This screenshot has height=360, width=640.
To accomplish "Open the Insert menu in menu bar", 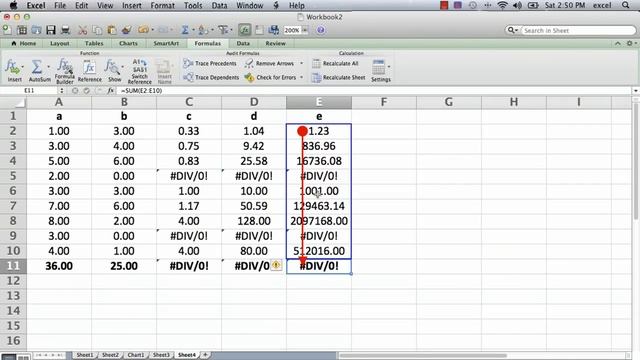I will pos(131,5).
